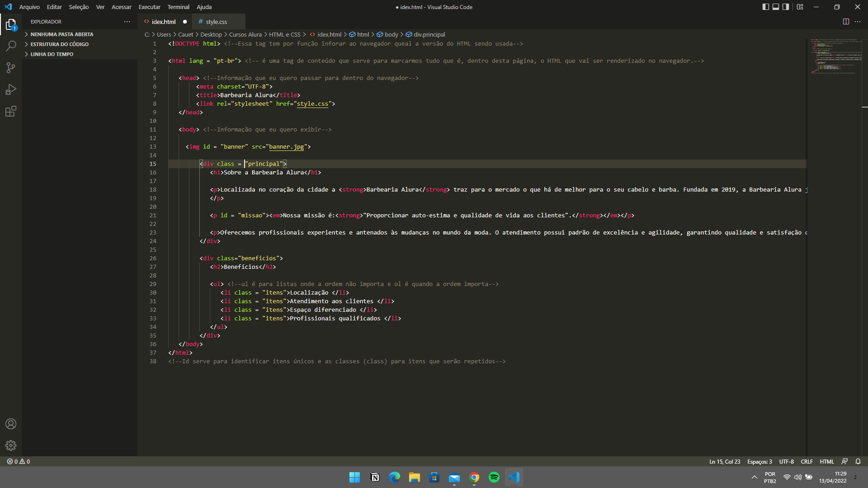Open Desktop breadcrumb folder

point(211,34)
